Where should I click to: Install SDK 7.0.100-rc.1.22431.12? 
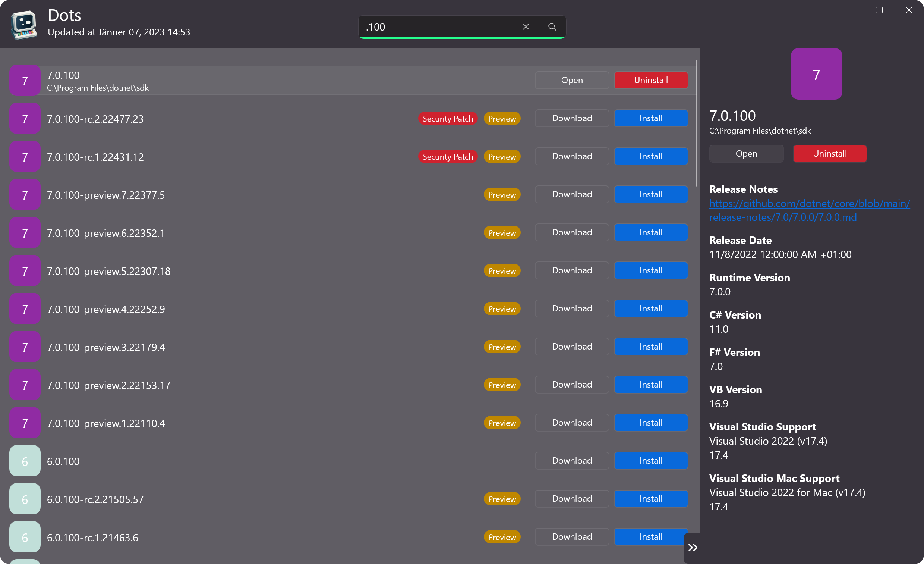point(651,156)
